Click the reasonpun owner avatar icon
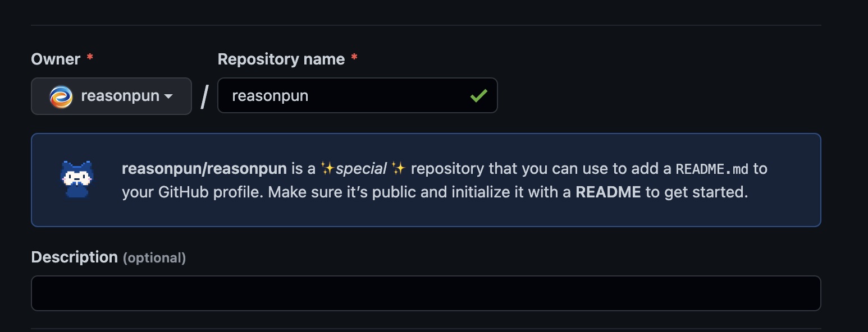 (x=61, y=96)
